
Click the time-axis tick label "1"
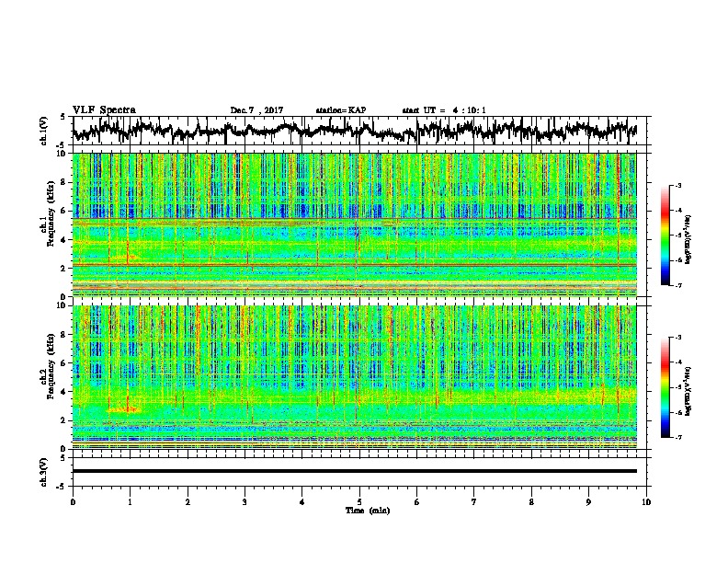130,502
